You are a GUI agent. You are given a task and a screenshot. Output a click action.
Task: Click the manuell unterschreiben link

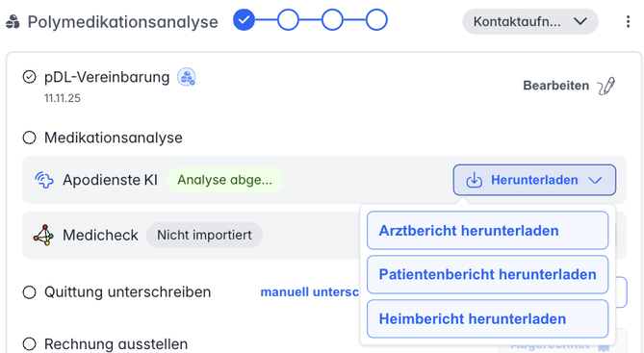pos(310,291)
